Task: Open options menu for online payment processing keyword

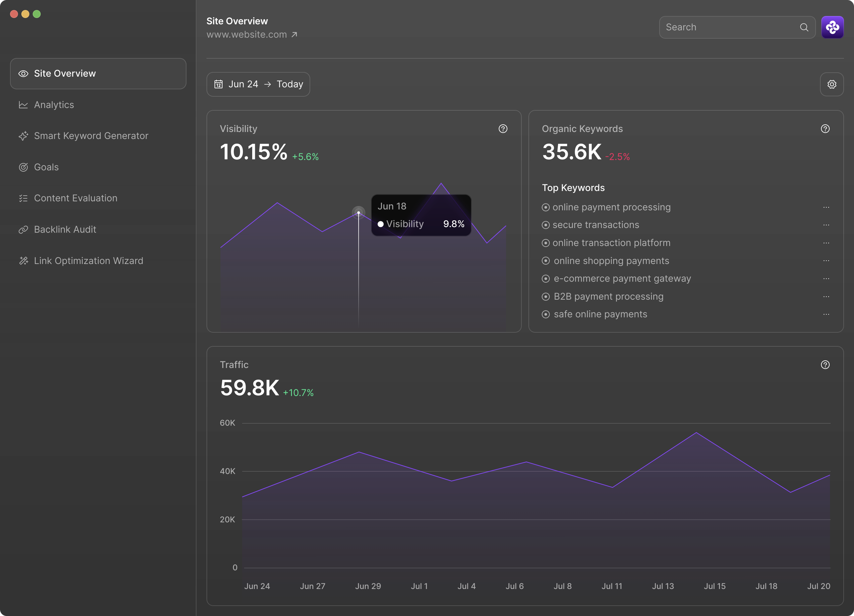Action: pos(826,207)
